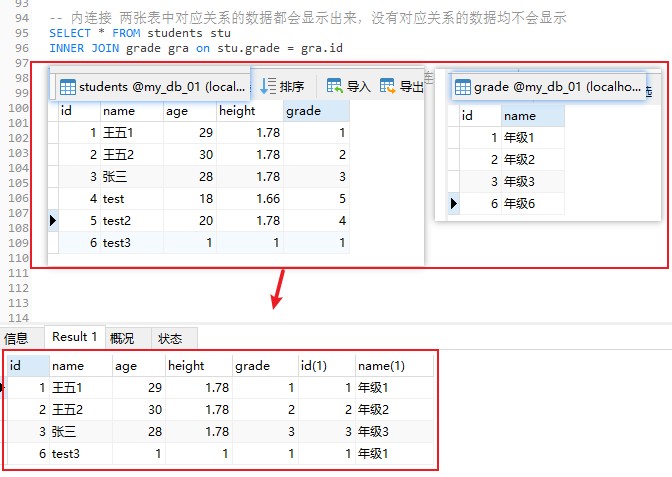Open the students @my_db_01 tab
Image resolution: width=672 pixels, height=477 pixels.
(150, 87)
